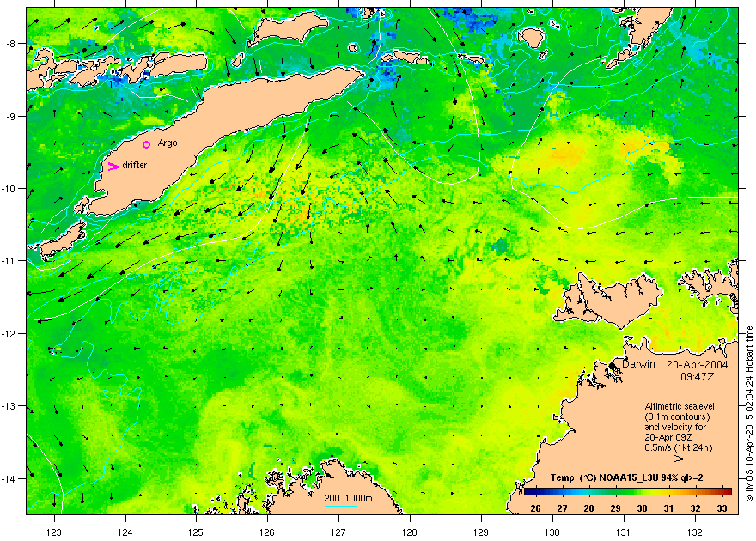This screenshot has height=541, width=756.
Task: Click longitude axis label 123
Action: point(54,532)
